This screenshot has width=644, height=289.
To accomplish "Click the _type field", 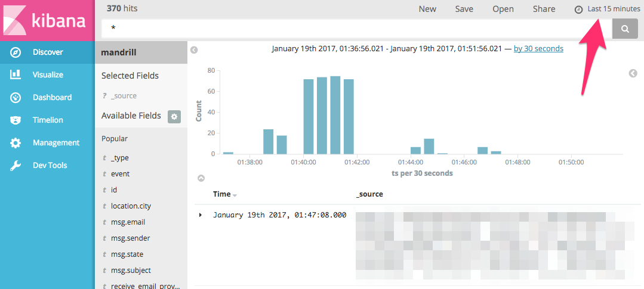I will pos(120,158).
